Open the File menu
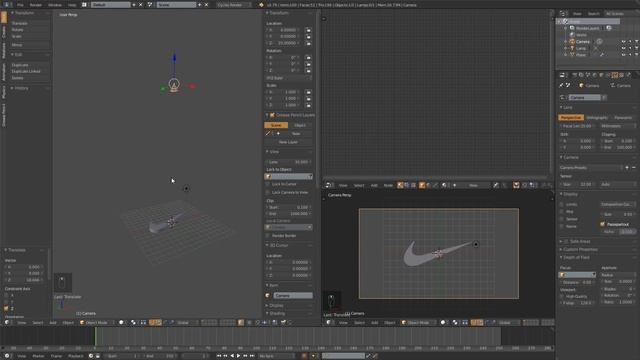The width and height of the screenshot is (640, 360). [20, 5]
